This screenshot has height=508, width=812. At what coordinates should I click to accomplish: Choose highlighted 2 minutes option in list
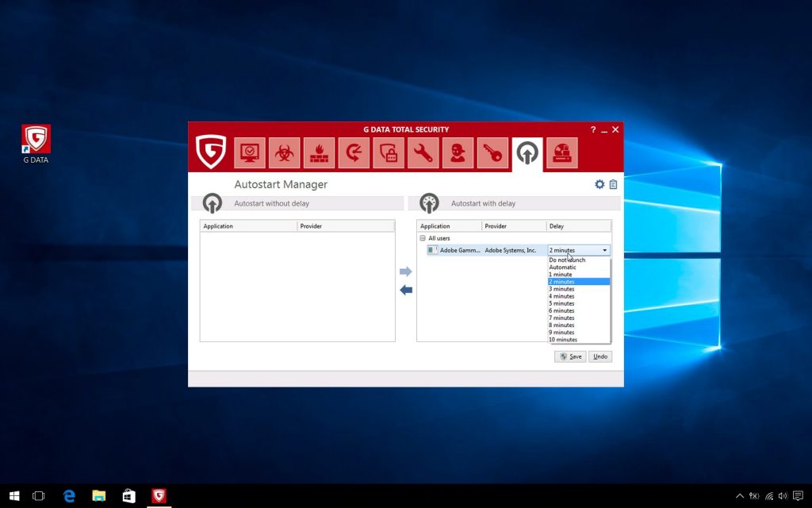click(x=579, y=282)
